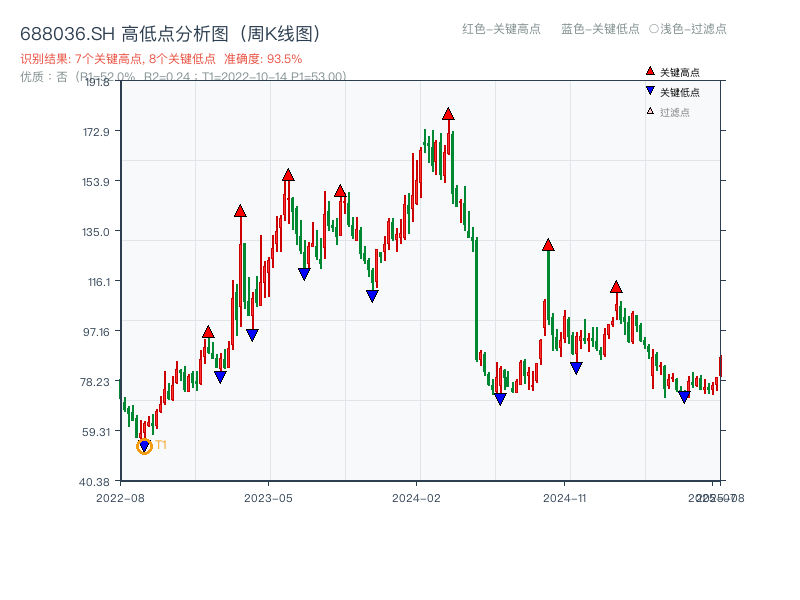
Task: Click the red marker at the chart's highest peak
Action: (447, 114)
